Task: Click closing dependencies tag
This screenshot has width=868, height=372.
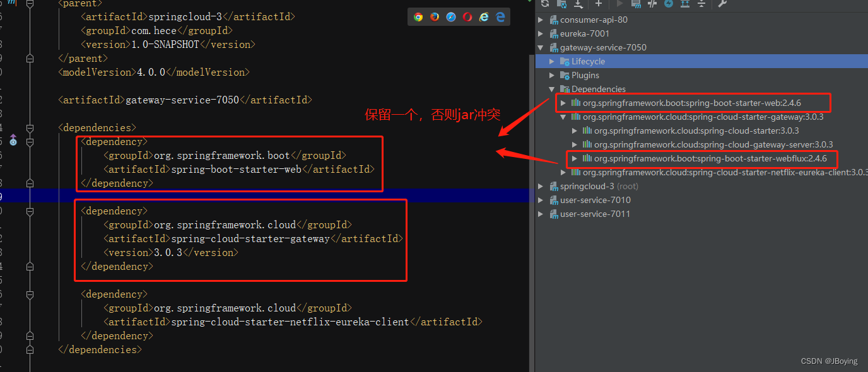Action: (x=100, y=349)
